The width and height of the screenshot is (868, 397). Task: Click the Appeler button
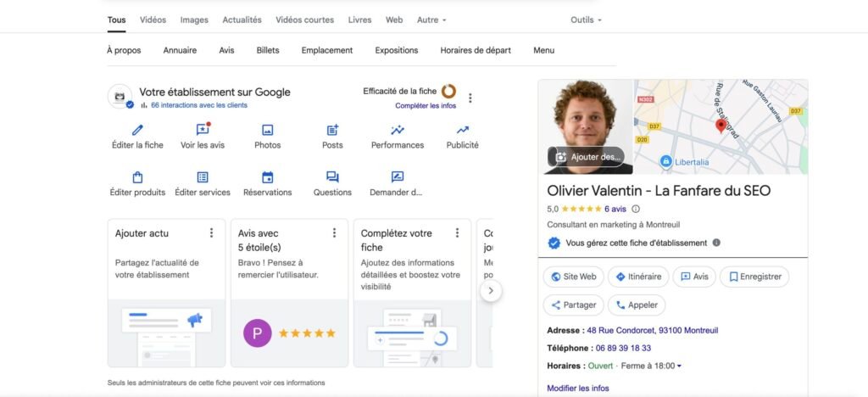[x=637, y=305]
